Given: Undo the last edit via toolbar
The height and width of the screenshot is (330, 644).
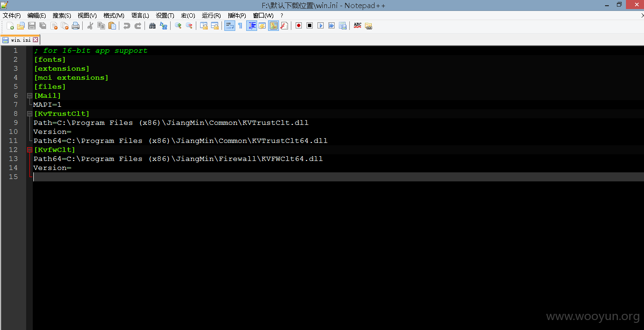Looking at the screenshot, I should tap(126, 26).
